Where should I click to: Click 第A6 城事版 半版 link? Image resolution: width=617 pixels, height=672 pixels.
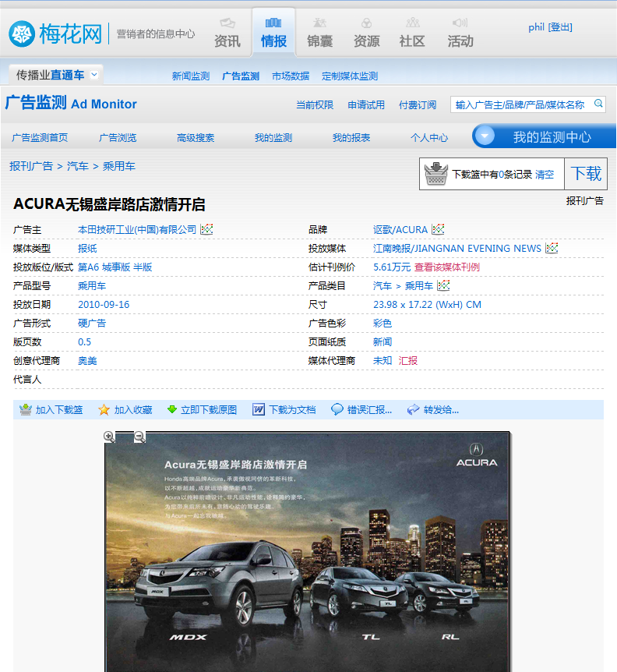(x=115, y=267)
